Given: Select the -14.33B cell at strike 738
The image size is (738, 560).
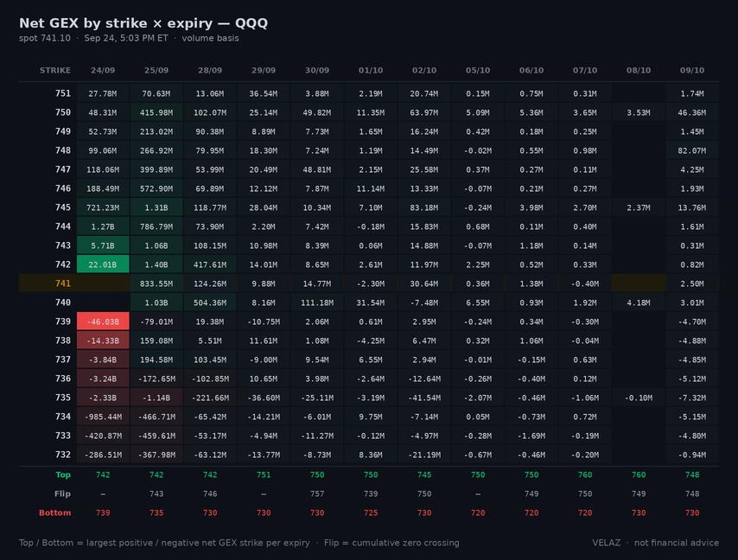Looking at the screenshot, I should 103,340.
